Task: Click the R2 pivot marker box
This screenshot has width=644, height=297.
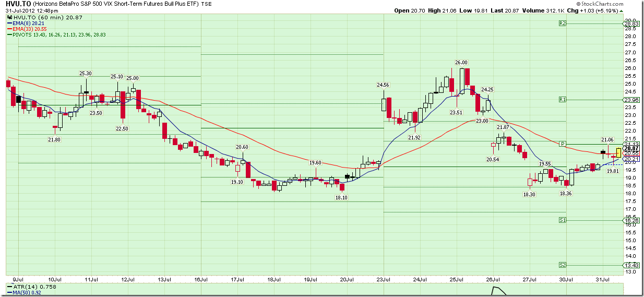Action: click(563, 23)
